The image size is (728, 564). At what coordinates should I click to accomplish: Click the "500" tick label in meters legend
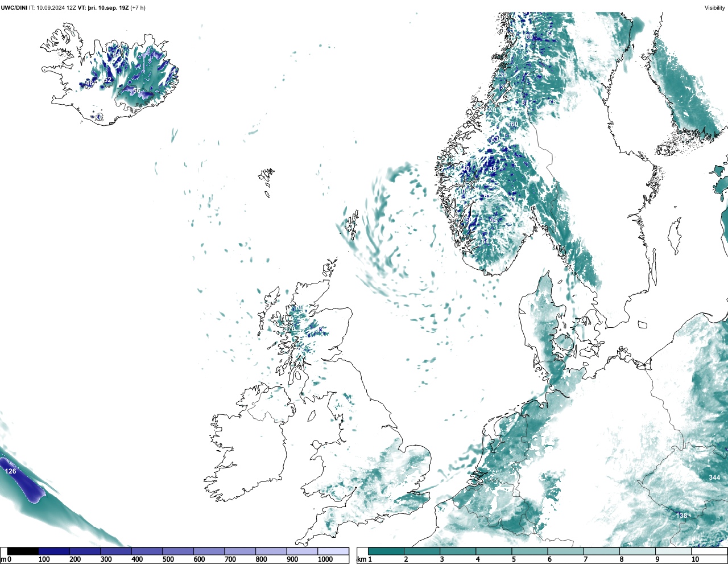tap(168, 560)
